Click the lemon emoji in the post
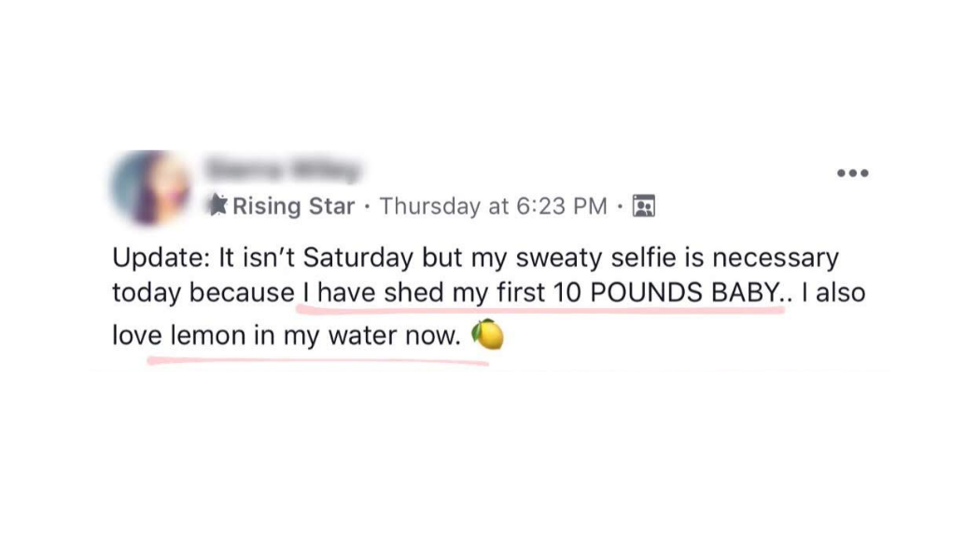Screen dimensions: 980x560 (487, 334)
